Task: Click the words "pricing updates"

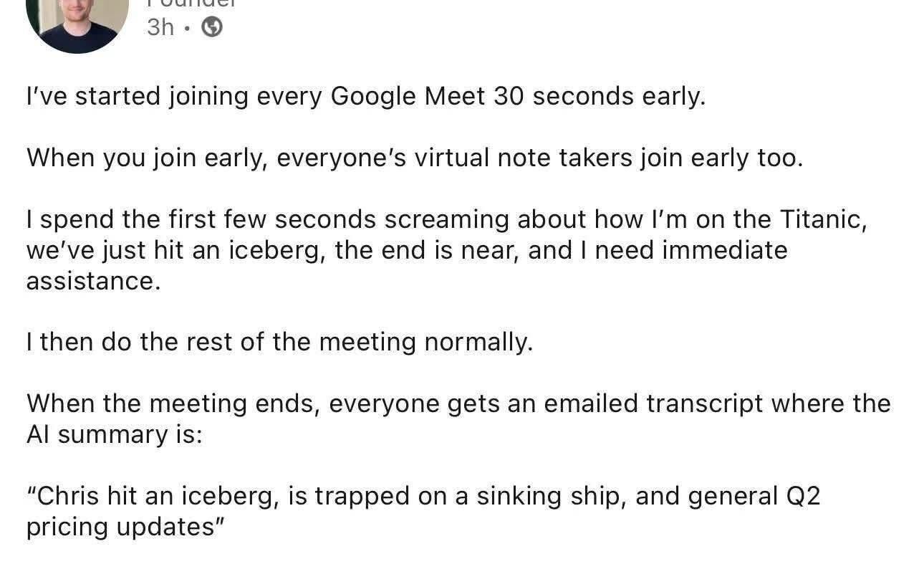Action: 120,527
